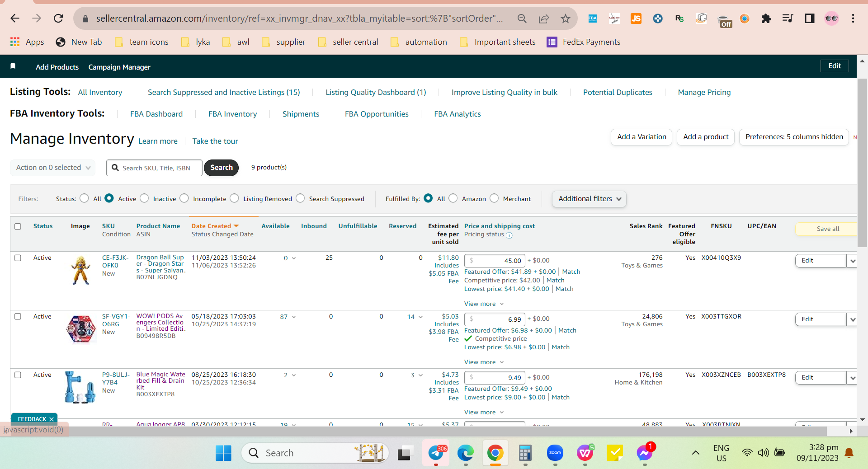Open Edit dropdown arrow for WOW! PODS row
This screenshot has width=868, height=469.
click(x=853, y=319)
